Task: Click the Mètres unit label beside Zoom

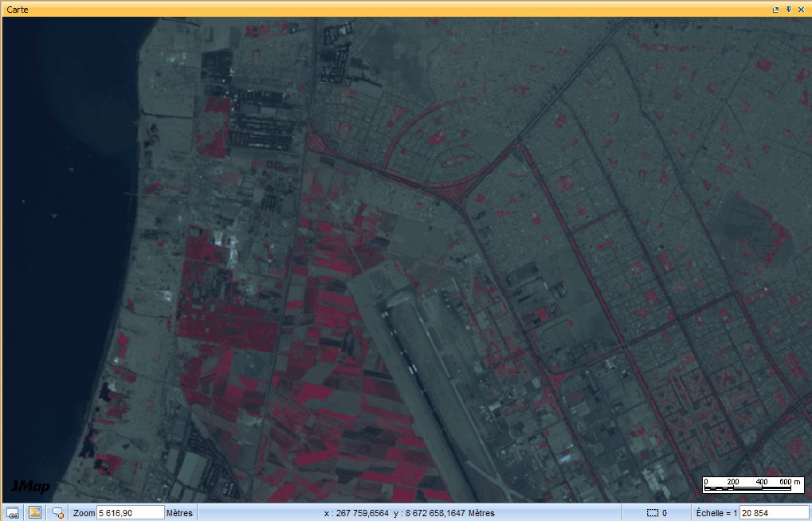Action: tap(179, 513)
